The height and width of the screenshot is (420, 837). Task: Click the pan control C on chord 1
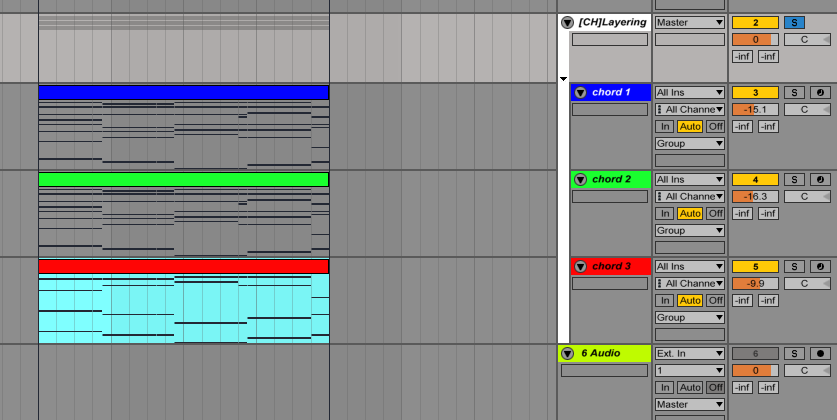(x=807, y=109)
